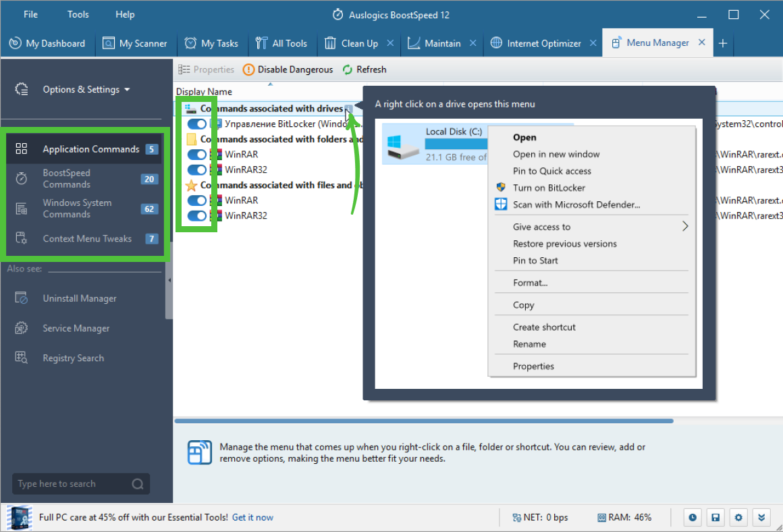Add a new tab with the plus icon
This screenshot has width=783, height=532.
(722, 43)
